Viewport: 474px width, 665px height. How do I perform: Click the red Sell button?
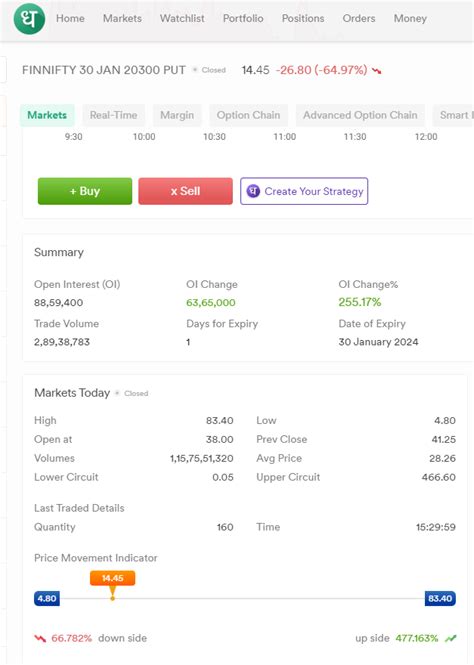[185, 191]
